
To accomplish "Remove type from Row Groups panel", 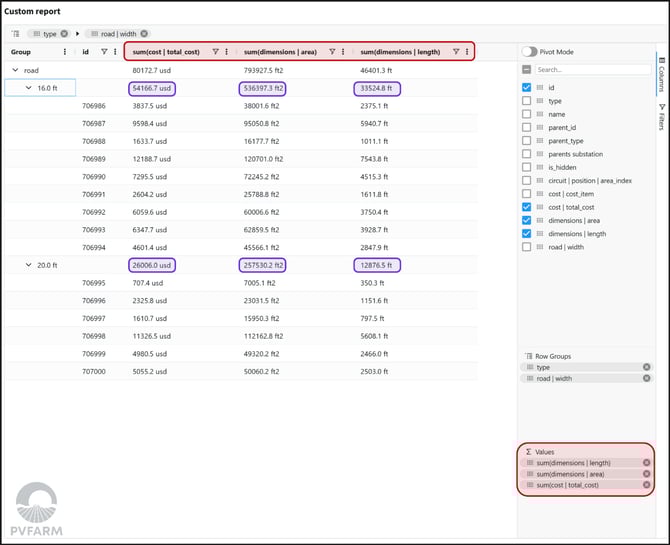I will coord(647,367).
